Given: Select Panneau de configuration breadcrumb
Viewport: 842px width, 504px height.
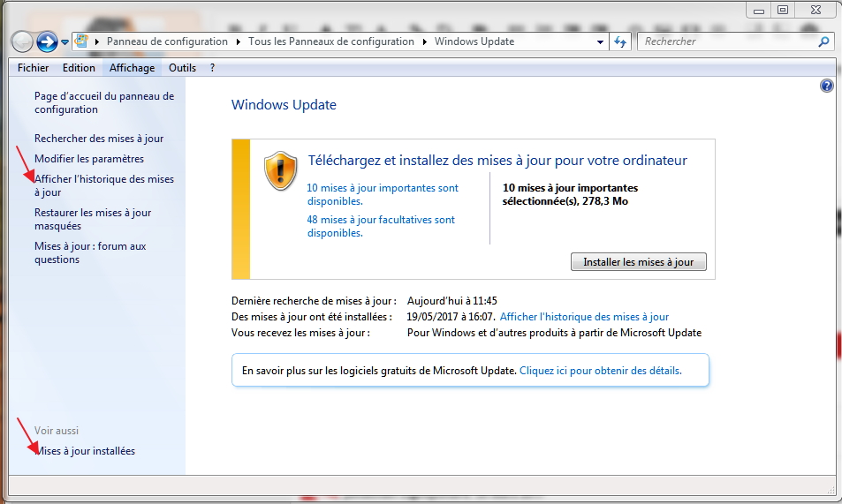Looking at the screenshot, I should click(167, 41).
